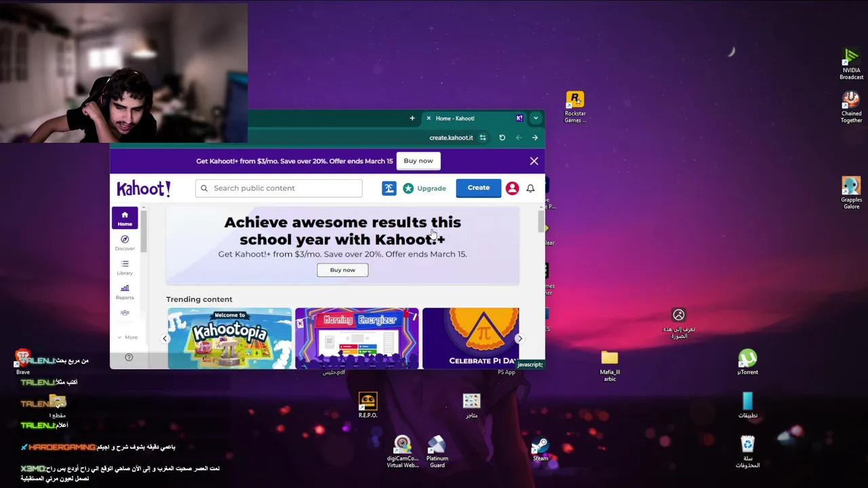Open the Brave browser desktop shortcut

tap(23, 363)
